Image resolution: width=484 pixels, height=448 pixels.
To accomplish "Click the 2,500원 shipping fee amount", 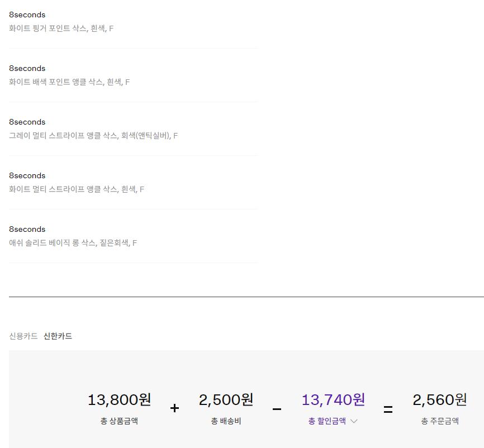I will (x=226, y=400).
